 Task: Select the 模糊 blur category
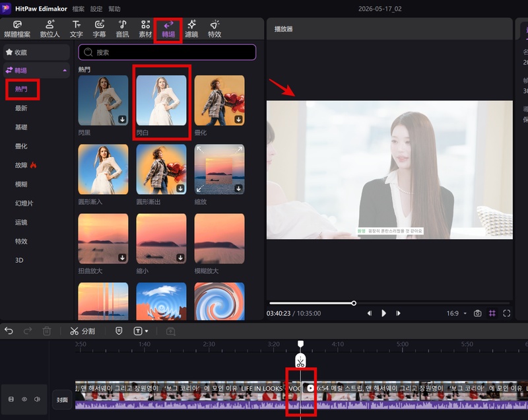(21, 184)
